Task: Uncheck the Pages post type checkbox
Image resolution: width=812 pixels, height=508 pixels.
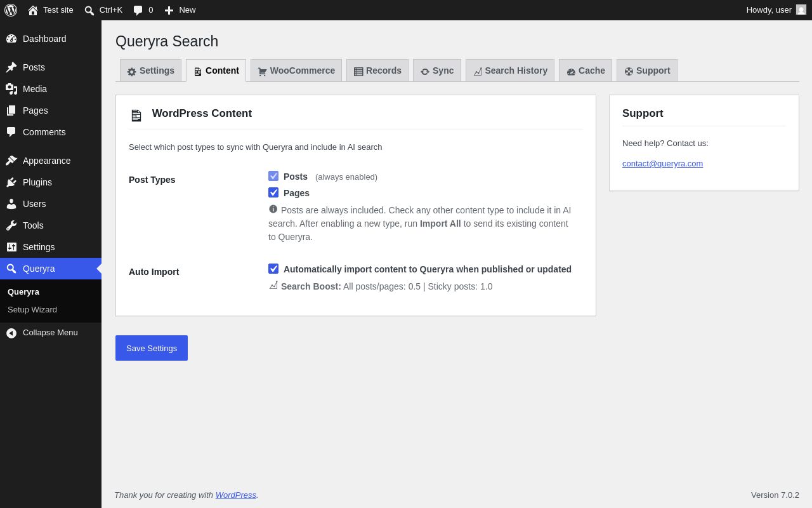Action: pos(273,192)
